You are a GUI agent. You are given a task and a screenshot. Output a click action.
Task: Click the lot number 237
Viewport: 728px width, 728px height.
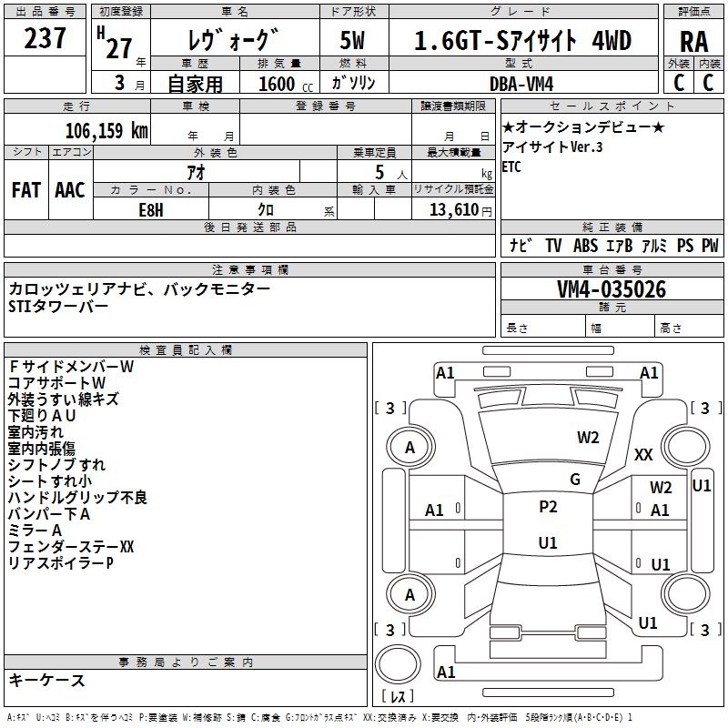(x=45, y=38)
